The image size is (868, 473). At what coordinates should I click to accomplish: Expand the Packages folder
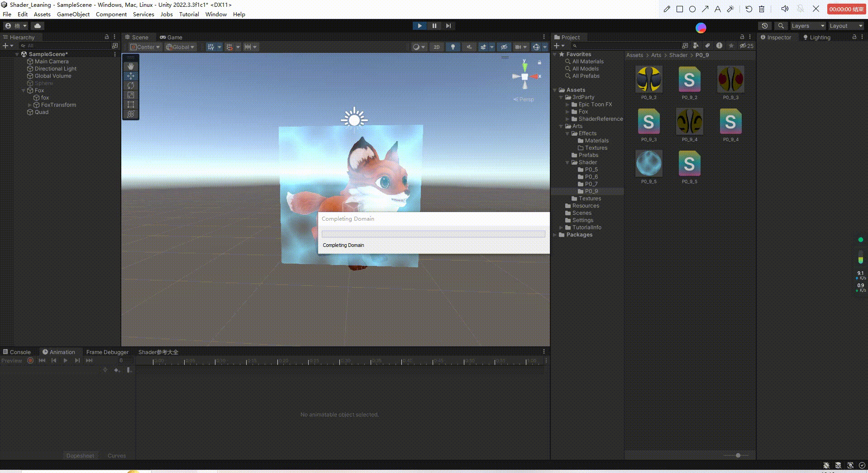(x=555, y=235)
